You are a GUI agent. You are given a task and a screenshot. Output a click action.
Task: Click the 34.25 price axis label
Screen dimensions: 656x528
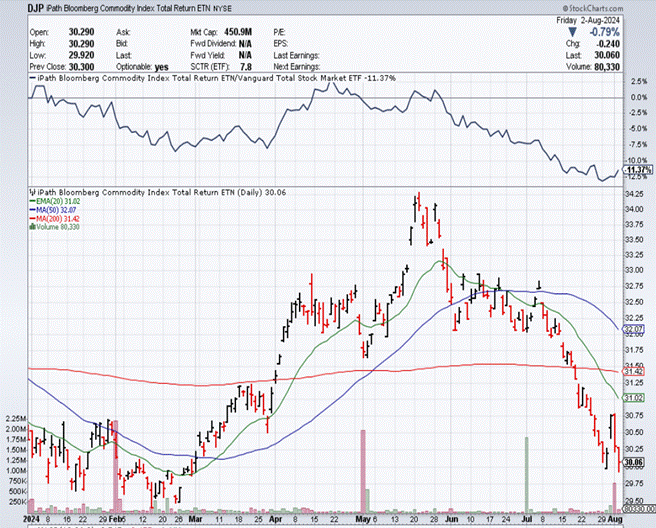(634, 194)
